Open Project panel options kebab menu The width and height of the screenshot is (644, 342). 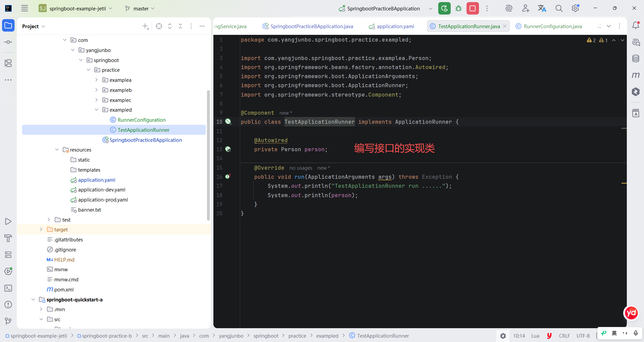(191, 26)
